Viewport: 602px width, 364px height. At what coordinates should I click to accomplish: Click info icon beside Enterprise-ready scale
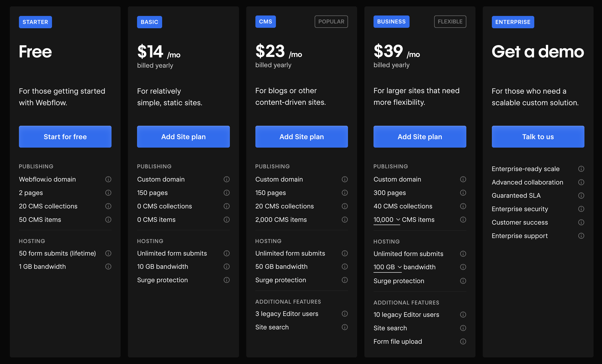[581, 169]
